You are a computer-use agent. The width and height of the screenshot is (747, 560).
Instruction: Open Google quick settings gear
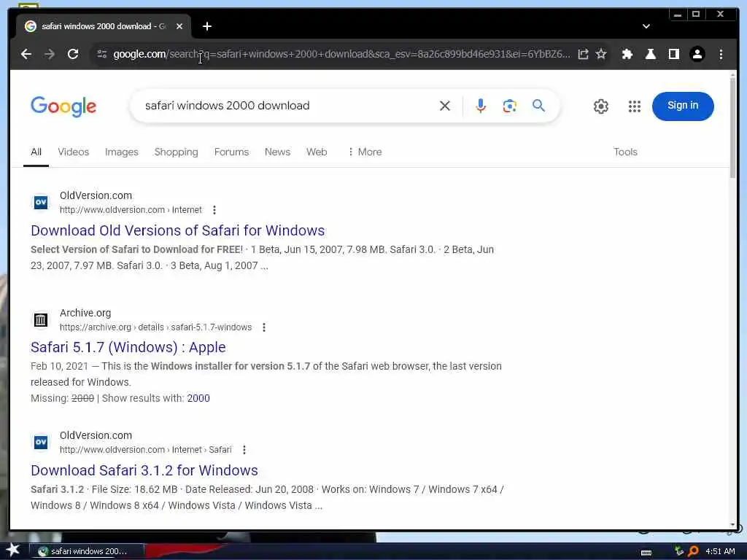(x=601, y=106)
